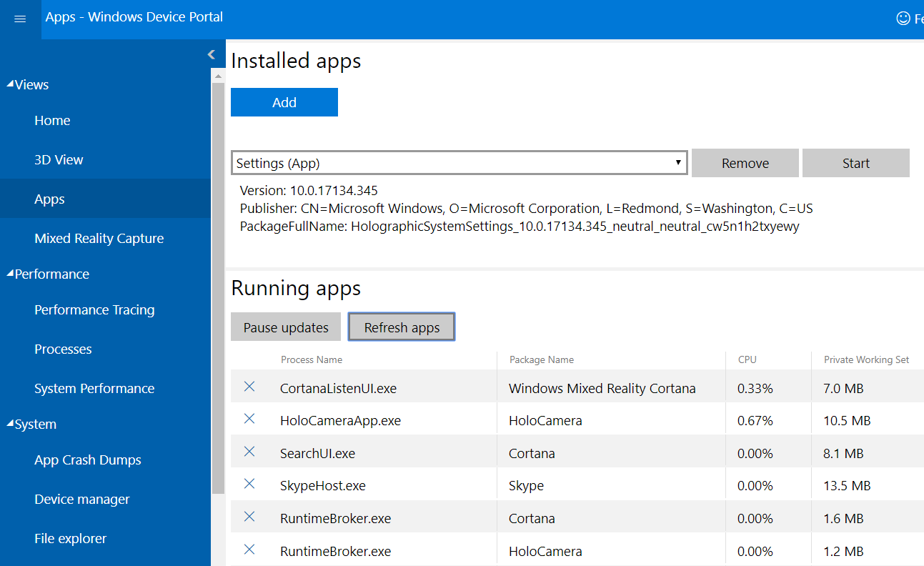This screenshot has height=566, width=924.
Task: Select the SearchUI.exe process name
Action: pyautogui.click(x=317, y=454)
